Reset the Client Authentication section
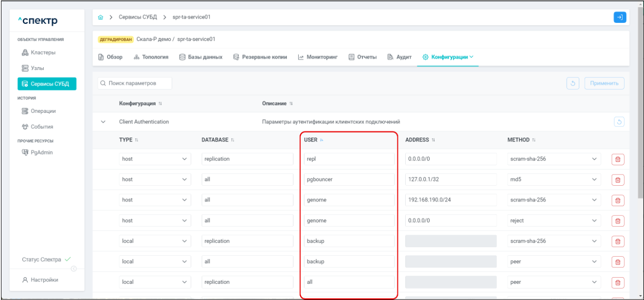 point(619,122)
